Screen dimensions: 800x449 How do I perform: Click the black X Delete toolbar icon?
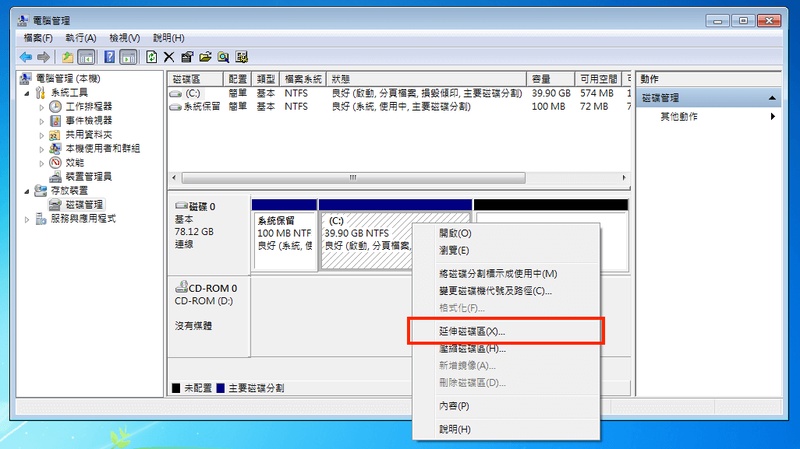click(x=169, y=57)
